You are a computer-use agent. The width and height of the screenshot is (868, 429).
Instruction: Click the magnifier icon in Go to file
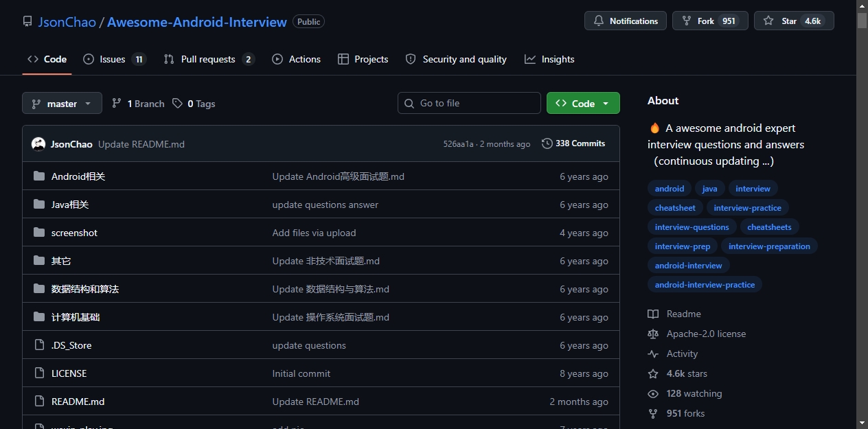(x=409, y=103)
